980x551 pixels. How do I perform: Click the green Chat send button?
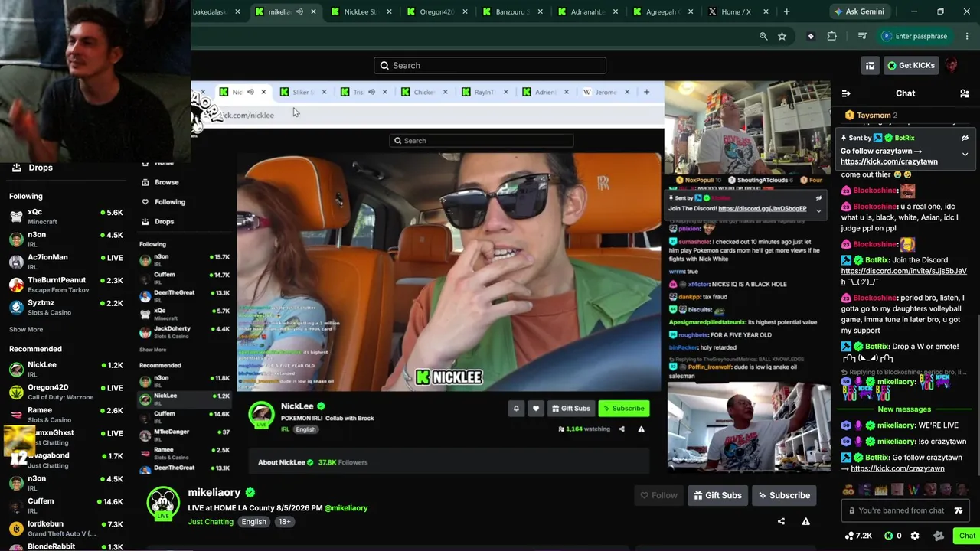click(966, 536)
